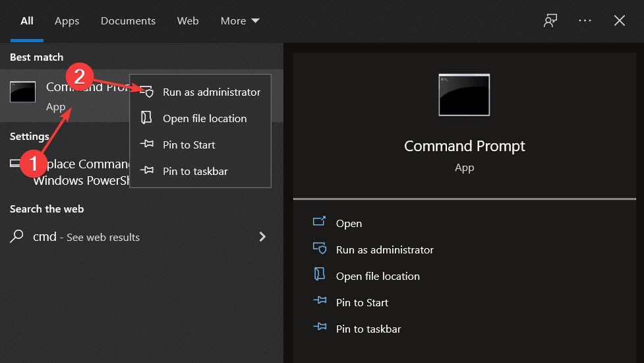The height and width of the screenshot is (363, 644).
Task: Click Run as administrator in preview pane
Action: click(x=385, y=249)
